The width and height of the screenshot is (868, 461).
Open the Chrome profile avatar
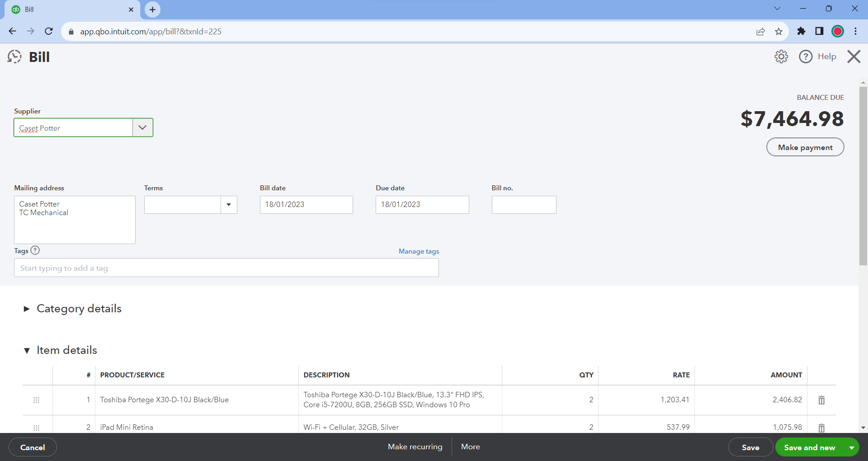coord(838,31)
